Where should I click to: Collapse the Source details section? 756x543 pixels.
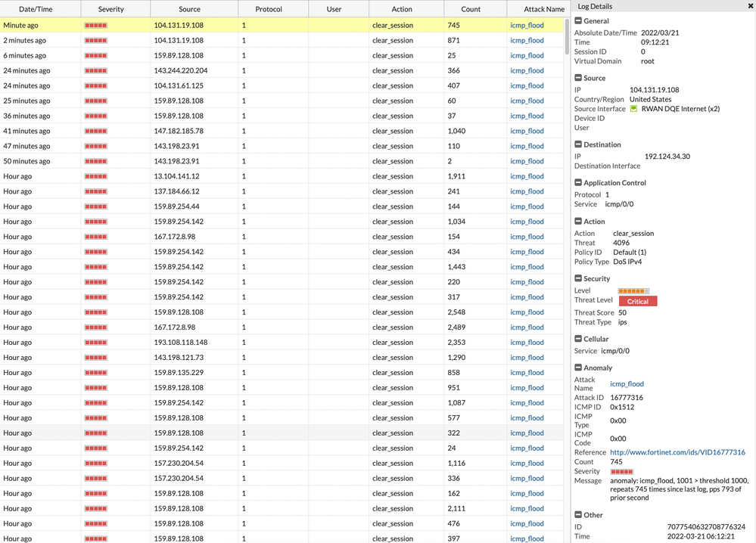(x=578, y=78)
